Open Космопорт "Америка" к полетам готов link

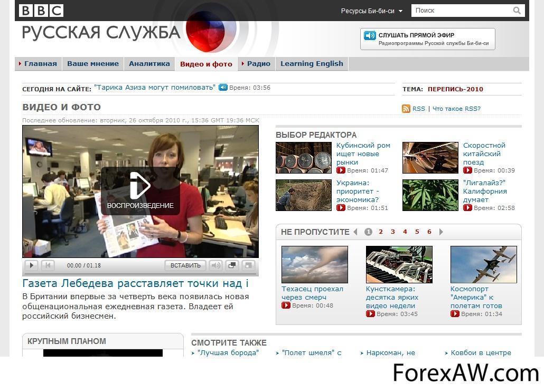(476, 297)
